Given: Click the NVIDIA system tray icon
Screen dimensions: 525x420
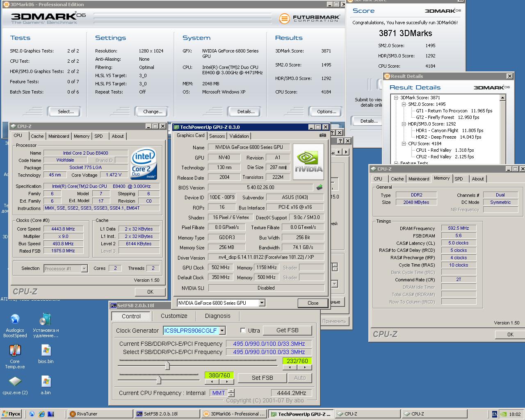Looking at the screenshot, I should 503,414.
